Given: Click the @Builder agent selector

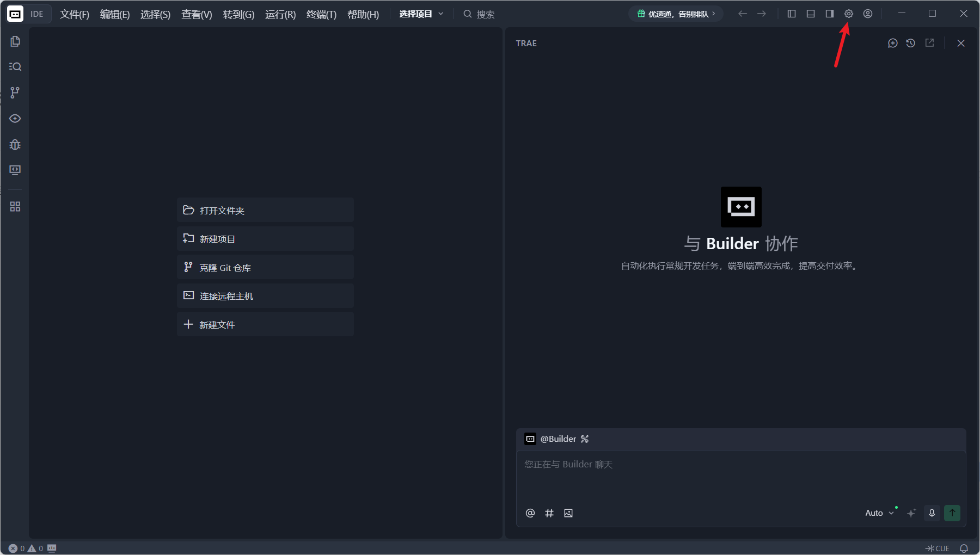Looking at the screenshot, I should point(557,439).
